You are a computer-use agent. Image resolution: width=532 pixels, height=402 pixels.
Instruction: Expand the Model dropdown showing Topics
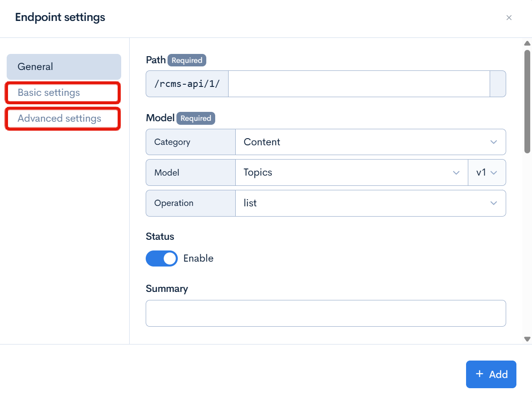pos(351,172)
